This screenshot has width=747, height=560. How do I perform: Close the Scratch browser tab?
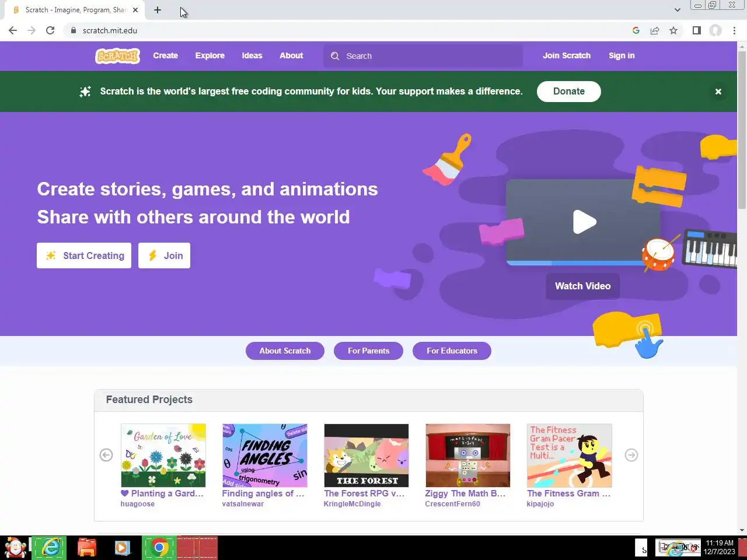click(135, 10)
